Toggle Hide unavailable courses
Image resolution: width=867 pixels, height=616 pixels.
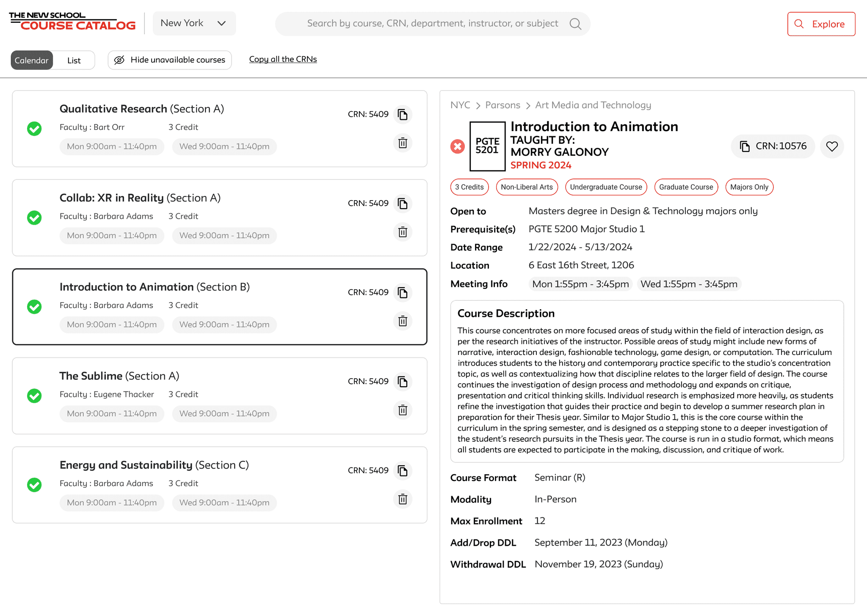coord(170,60)
